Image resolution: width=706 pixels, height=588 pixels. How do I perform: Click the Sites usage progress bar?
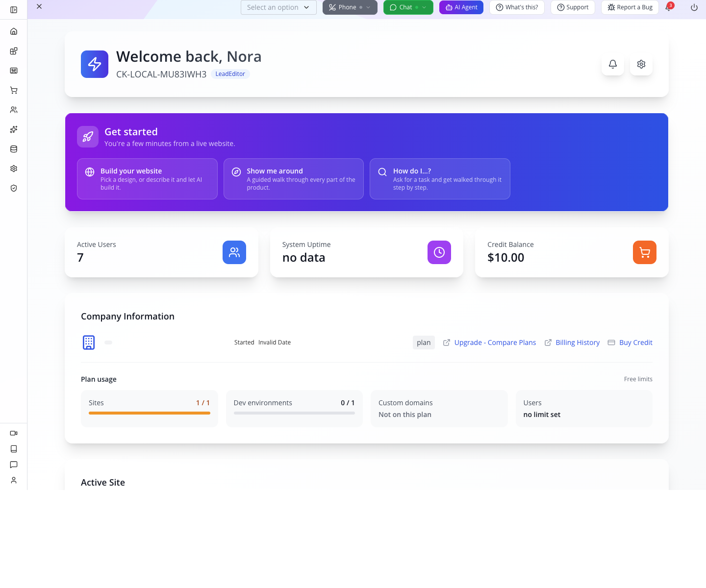coord(150,413)
